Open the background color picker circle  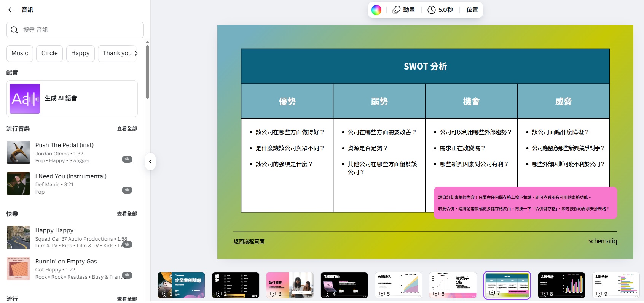pos(376,10)
